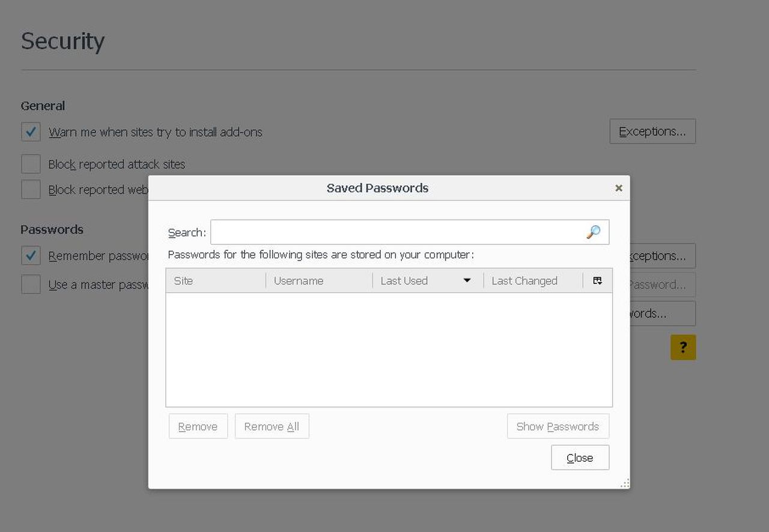
Task: Uncheck Warn me when sites install add-ons
Action: pos(31,132)
